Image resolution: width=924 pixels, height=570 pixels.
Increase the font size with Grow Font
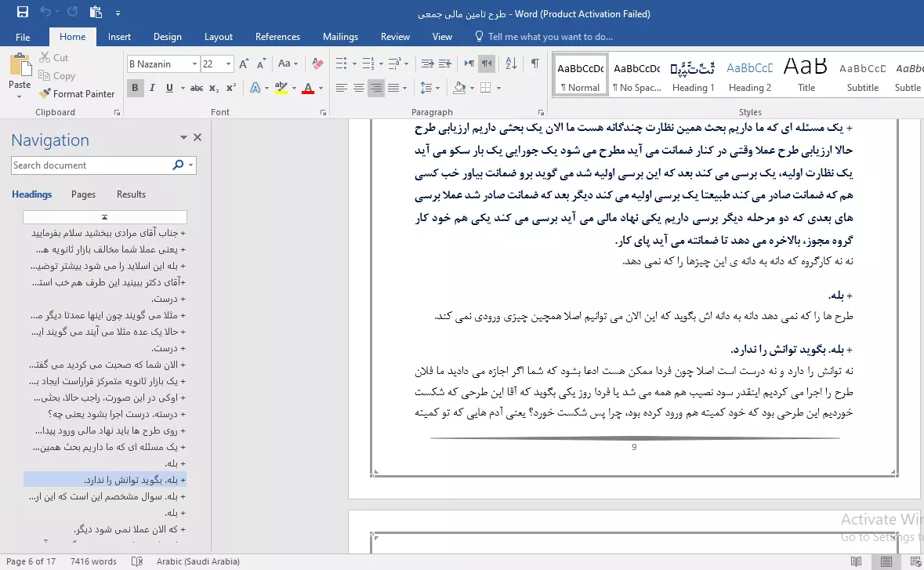pyautogui.click(x=244, y=64)
